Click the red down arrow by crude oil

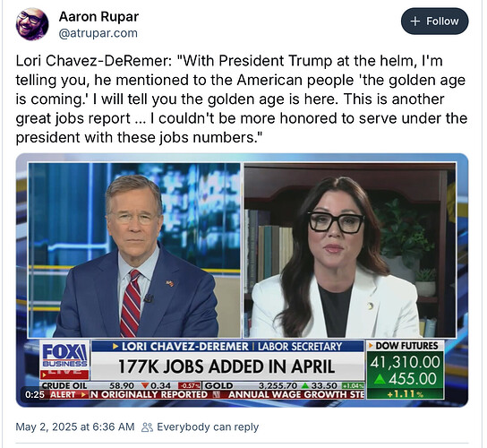(x=145, y=386)
